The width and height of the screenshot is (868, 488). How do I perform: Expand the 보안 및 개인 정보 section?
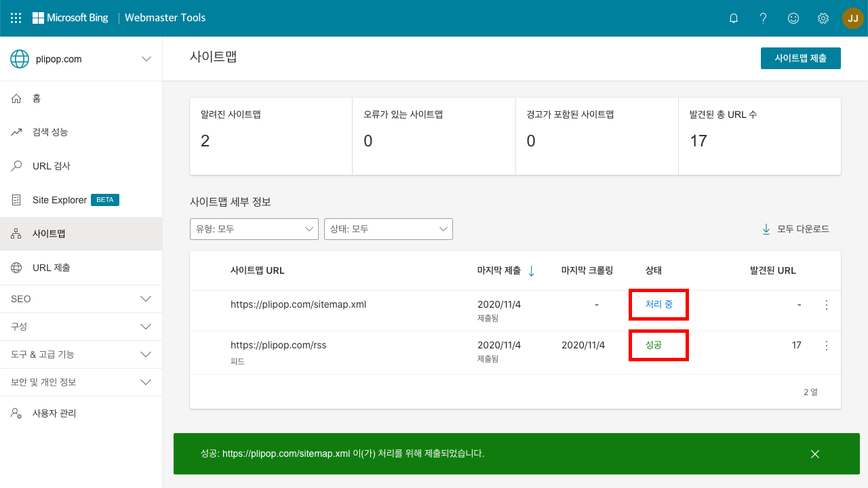81,382
